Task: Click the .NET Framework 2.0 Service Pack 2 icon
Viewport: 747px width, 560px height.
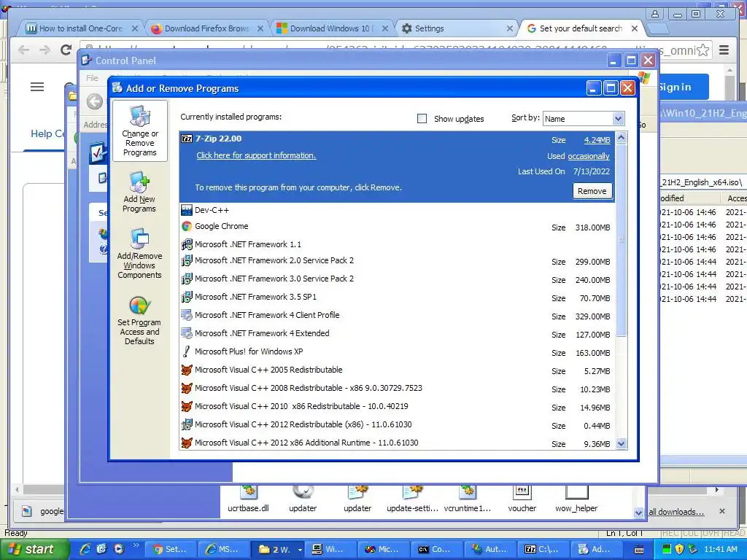Action: (187, 260)
